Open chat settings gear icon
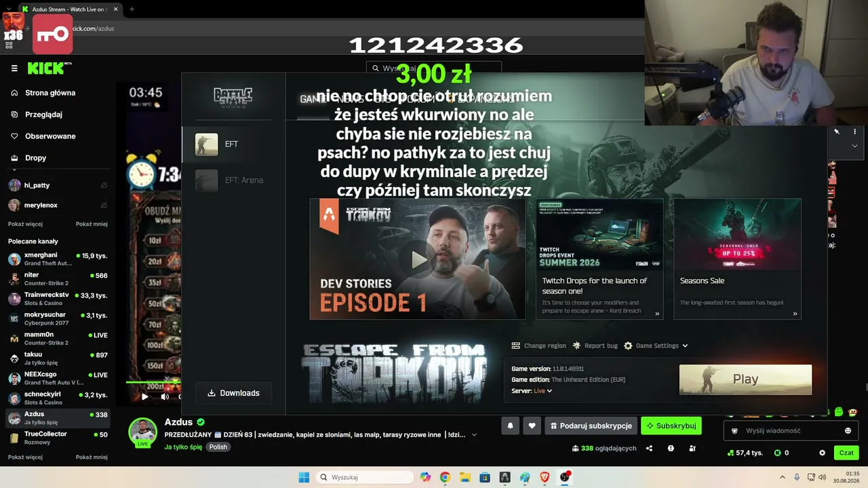The image size is (868, 488). click(x=822, y=453)
